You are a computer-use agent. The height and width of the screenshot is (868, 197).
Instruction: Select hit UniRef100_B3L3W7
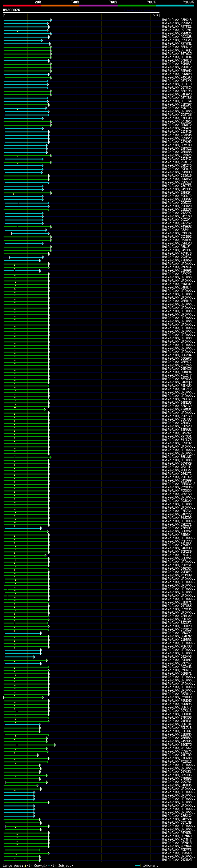point(177,731)
